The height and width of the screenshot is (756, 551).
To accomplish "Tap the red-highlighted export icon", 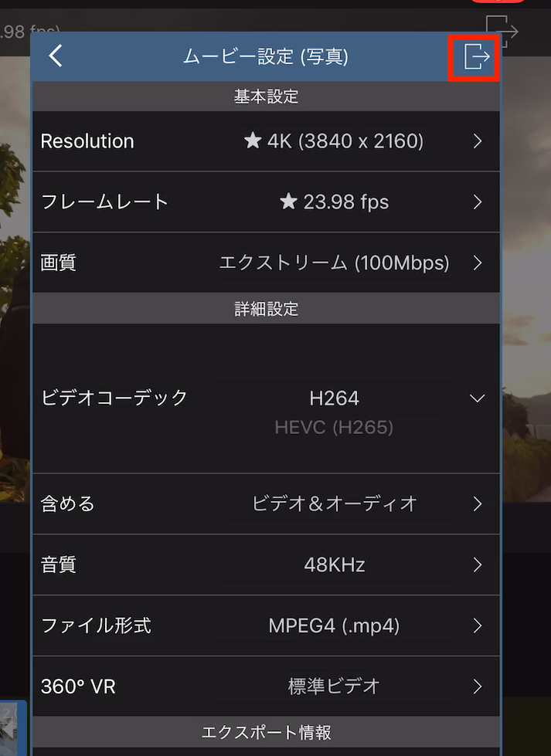I will point(475,56).
